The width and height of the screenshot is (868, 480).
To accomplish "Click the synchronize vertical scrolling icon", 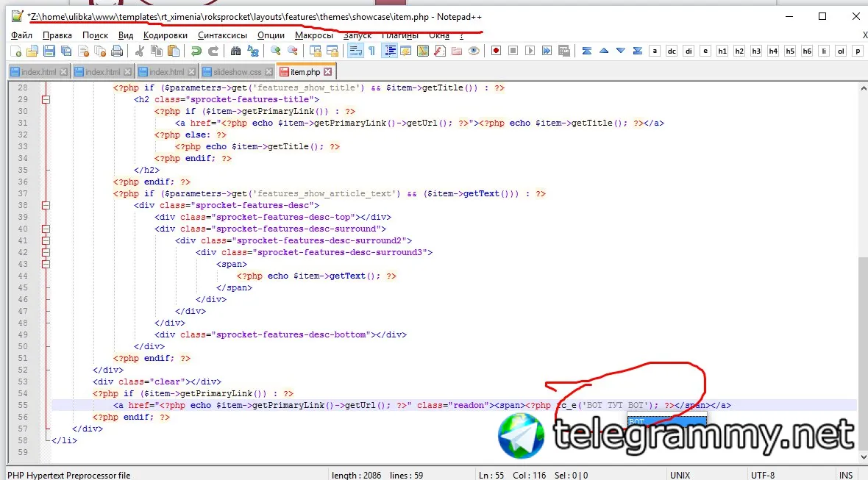I will coord(316,51).
